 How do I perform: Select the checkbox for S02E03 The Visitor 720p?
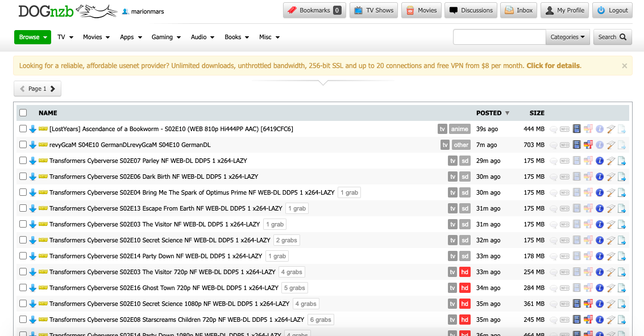point(23,272)
